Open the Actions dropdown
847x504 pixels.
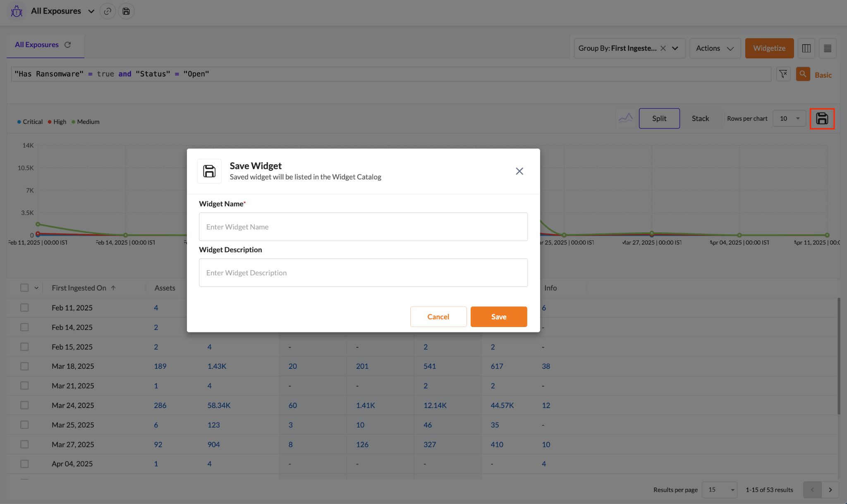point(715,48)
